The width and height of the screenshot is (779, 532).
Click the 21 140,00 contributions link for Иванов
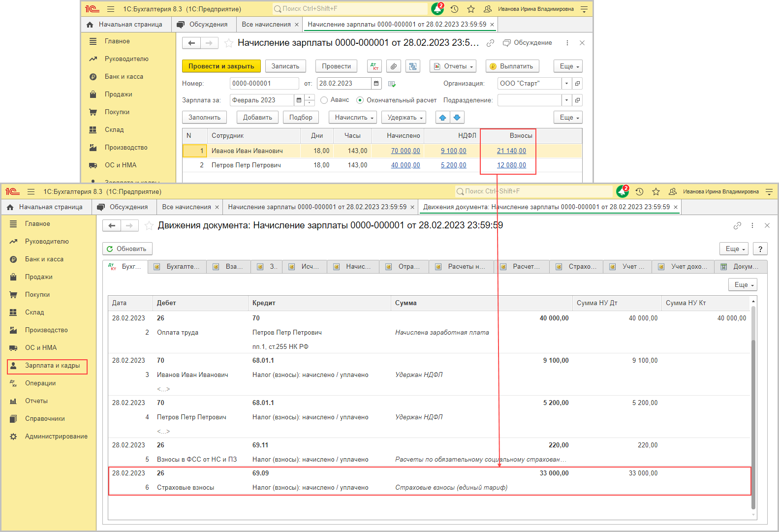(x=511, y=151)
